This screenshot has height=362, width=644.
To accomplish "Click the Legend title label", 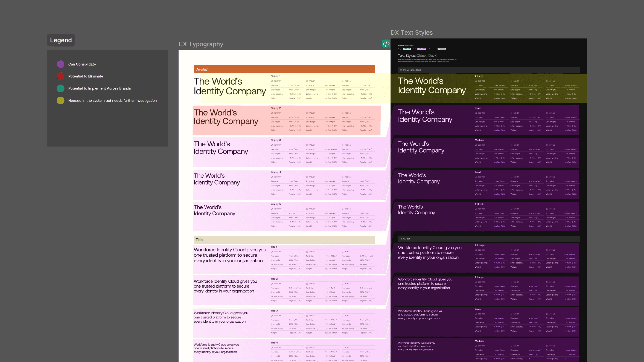I will pyautogui.click(x=61, y=40).
